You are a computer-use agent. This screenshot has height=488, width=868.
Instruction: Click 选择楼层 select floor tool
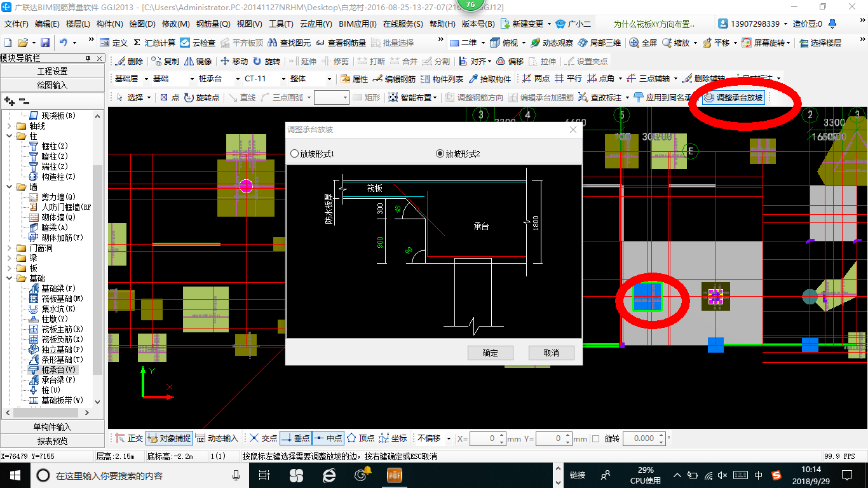[x=820, y=43]
